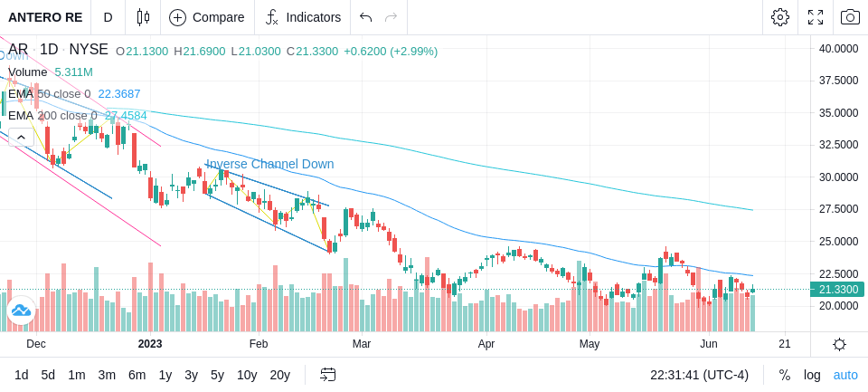Select the 10y time range
This screenshot has width=868, height=392.
(247, 376)
